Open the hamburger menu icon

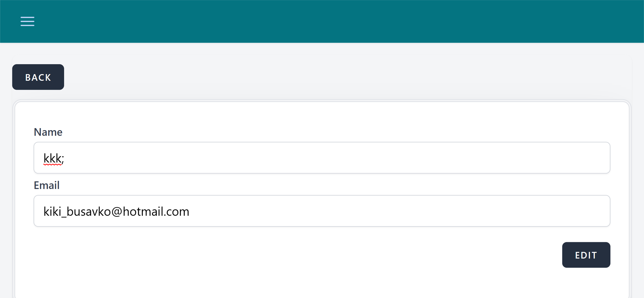pyautogui.click(x=27, y=21)
